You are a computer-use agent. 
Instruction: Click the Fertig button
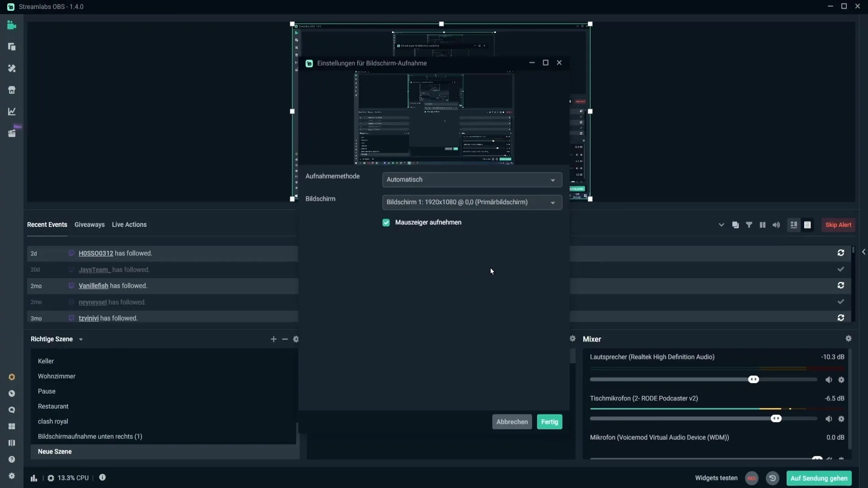[x=549, y=422]
